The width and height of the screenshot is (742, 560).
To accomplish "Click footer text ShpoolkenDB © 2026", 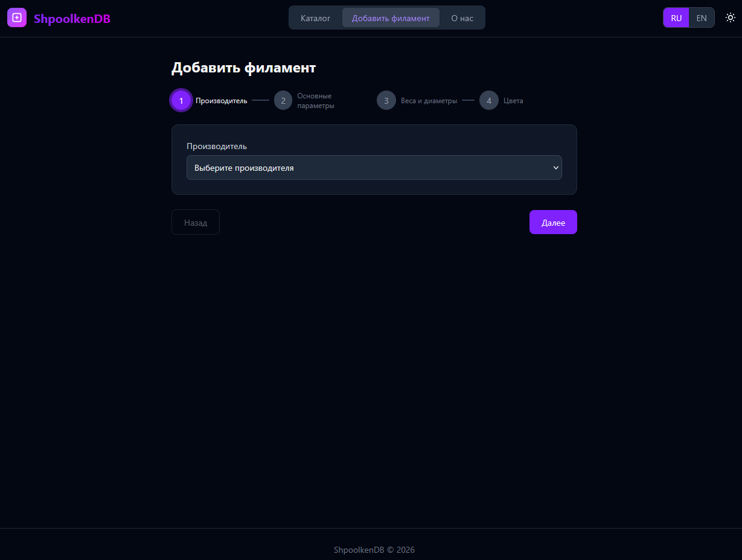I will click(x=374, y=550).
